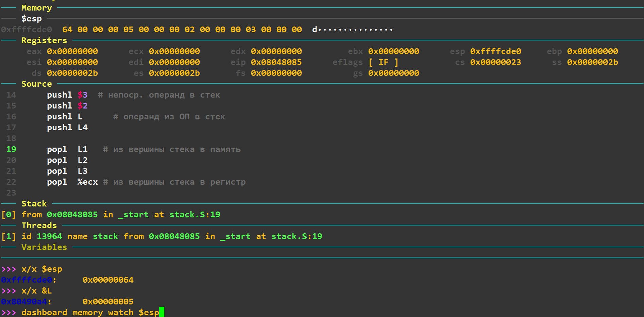Viewport: 644px width, 317px height.
Task: Click the cs register value 0x00000023
Action: tap(495, 62)
